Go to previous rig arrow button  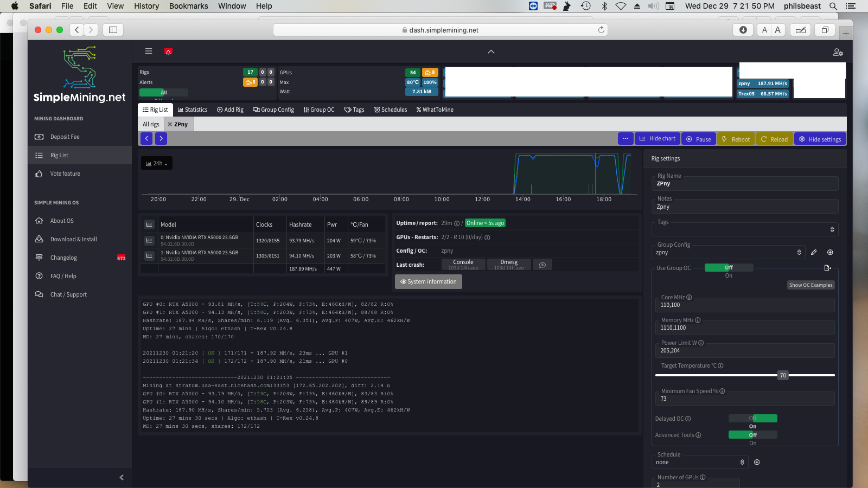[146, 138]
